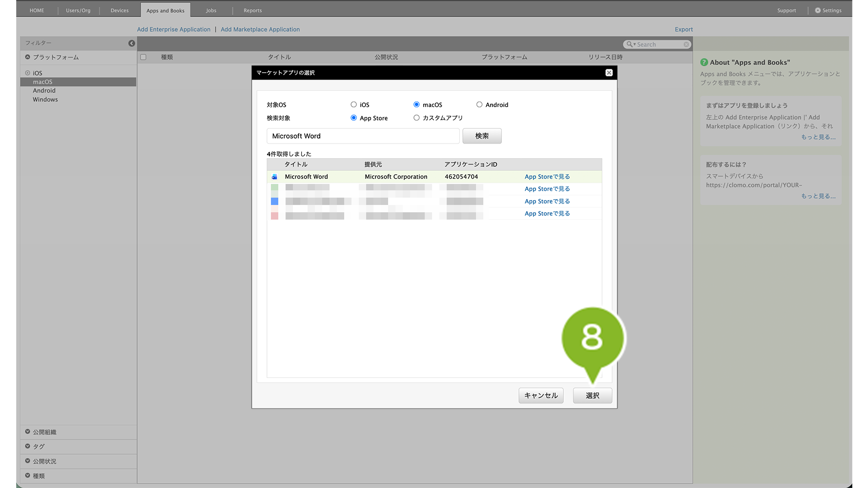The image size is (868, 488).
Task: View Microsoft Word in App Store link
Action: [547, 177]
